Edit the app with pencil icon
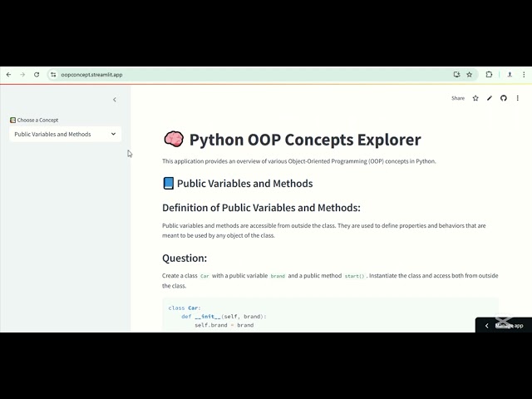This screenshot has height=399, width=532. (x=490, y=98)
